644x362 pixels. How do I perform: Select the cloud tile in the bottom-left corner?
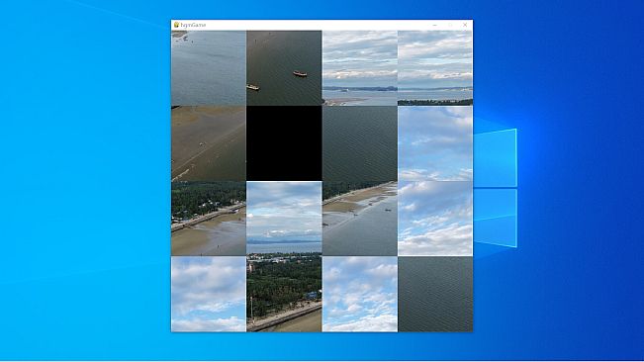pos(209,295)
